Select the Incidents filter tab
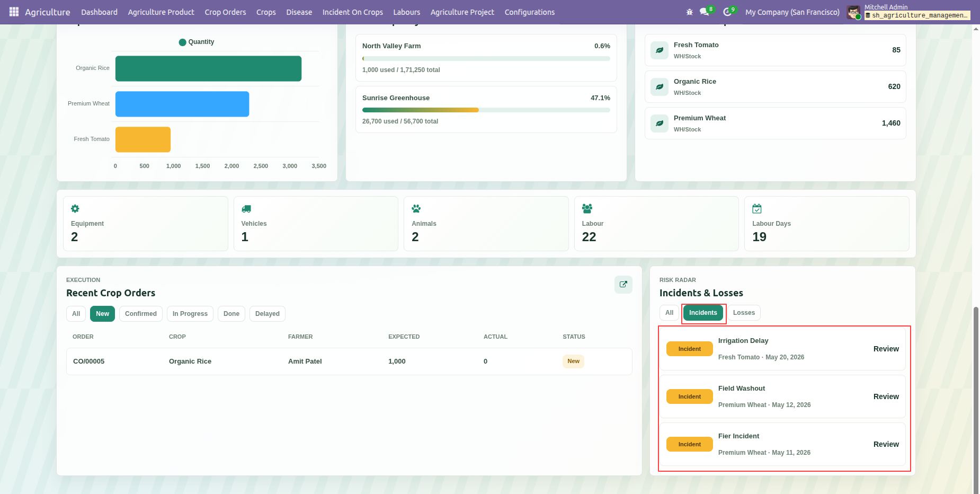980x494 pixels. coord(703,313)
